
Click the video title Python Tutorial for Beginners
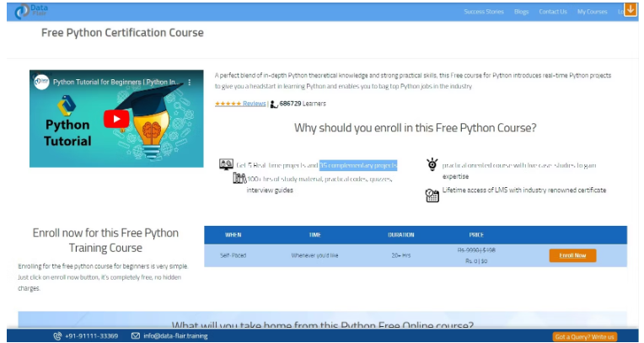(x=116, y=82)
